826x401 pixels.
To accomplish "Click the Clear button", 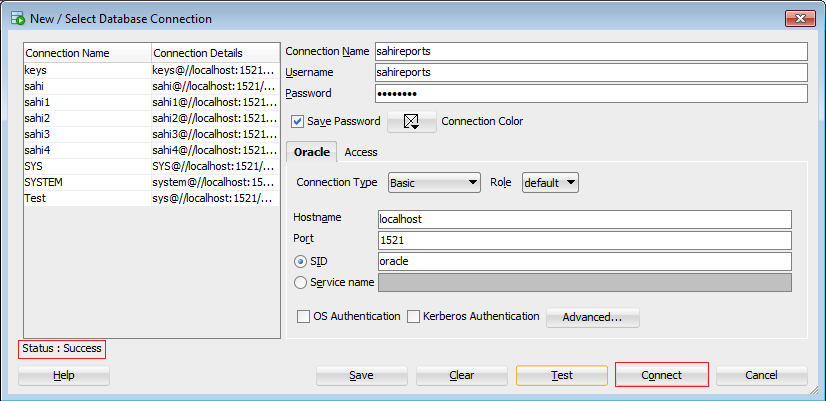I will (461, 375).
